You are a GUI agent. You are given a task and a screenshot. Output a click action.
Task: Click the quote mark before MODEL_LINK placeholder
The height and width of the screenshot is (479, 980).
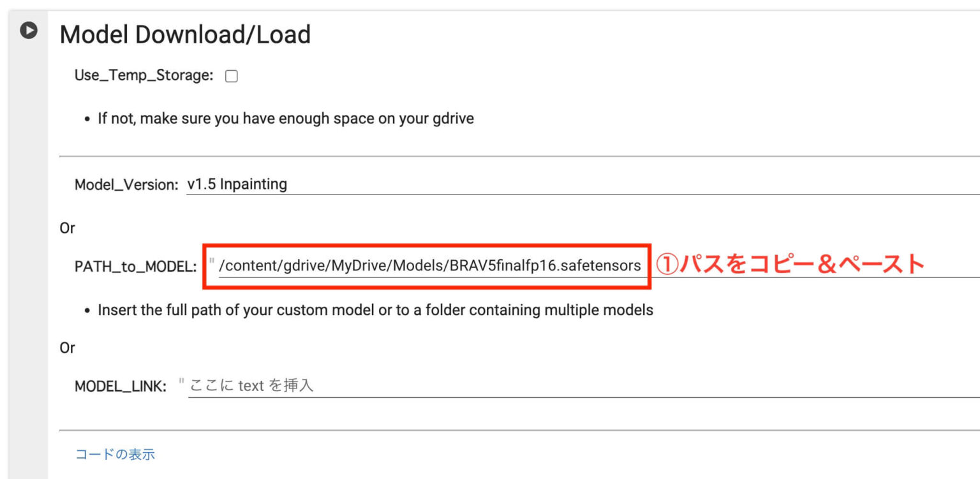pos(181,383)
